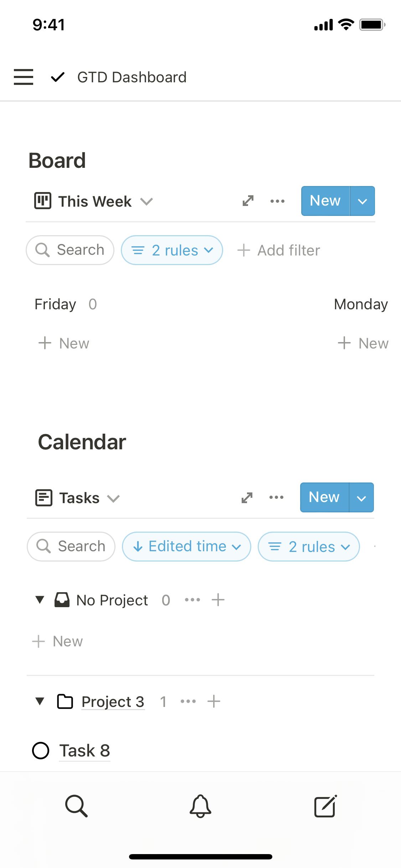Expand the Board view to full page

tap(248, 201)
